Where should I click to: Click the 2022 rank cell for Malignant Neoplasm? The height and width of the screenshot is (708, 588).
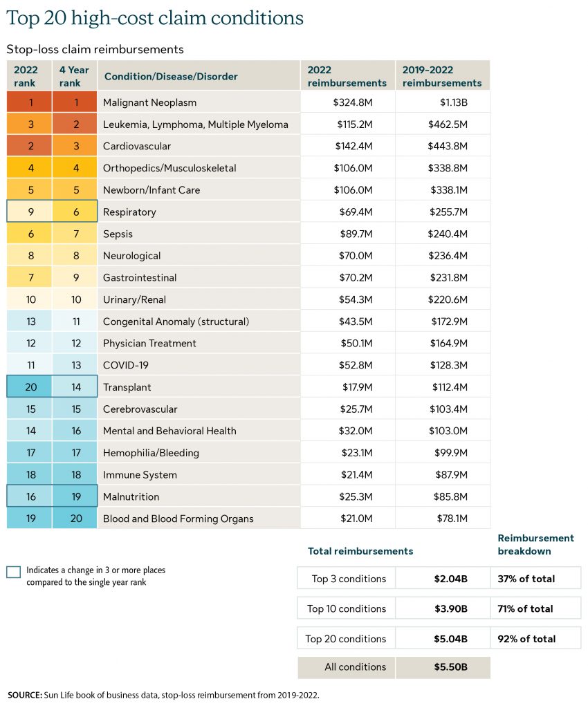point(29,102)
